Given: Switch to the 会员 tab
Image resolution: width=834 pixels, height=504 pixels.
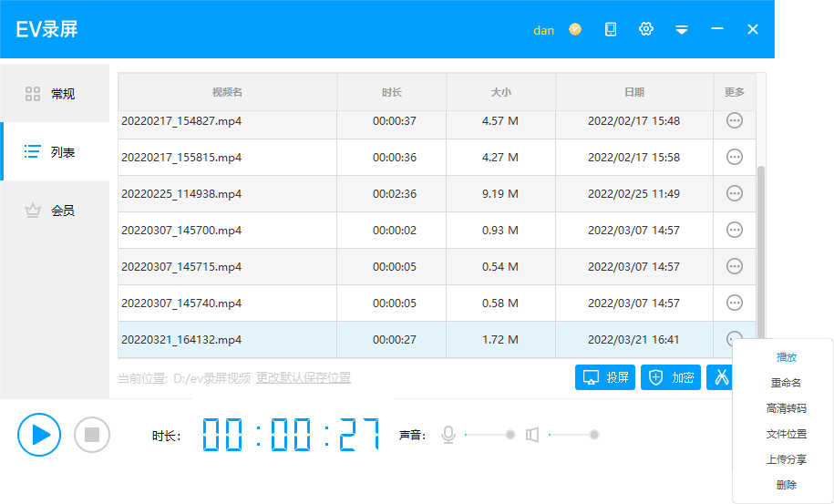Looking at the screenshot, I should click(x=55, y=211).
